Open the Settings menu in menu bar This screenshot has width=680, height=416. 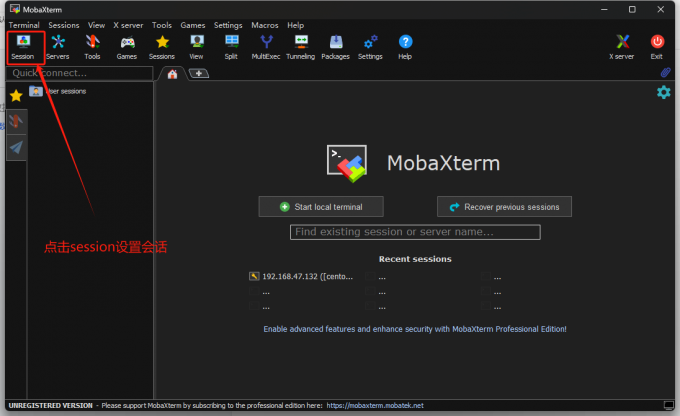228,25
